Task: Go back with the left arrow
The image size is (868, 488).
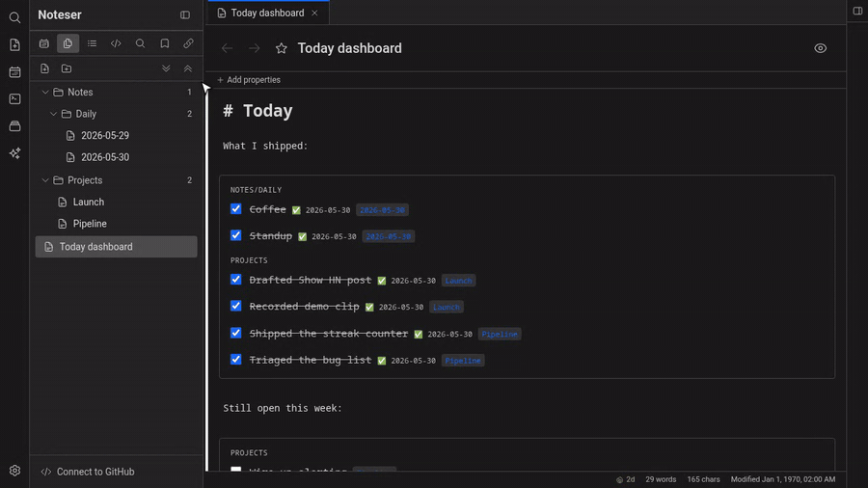Action: click(227, 48)
